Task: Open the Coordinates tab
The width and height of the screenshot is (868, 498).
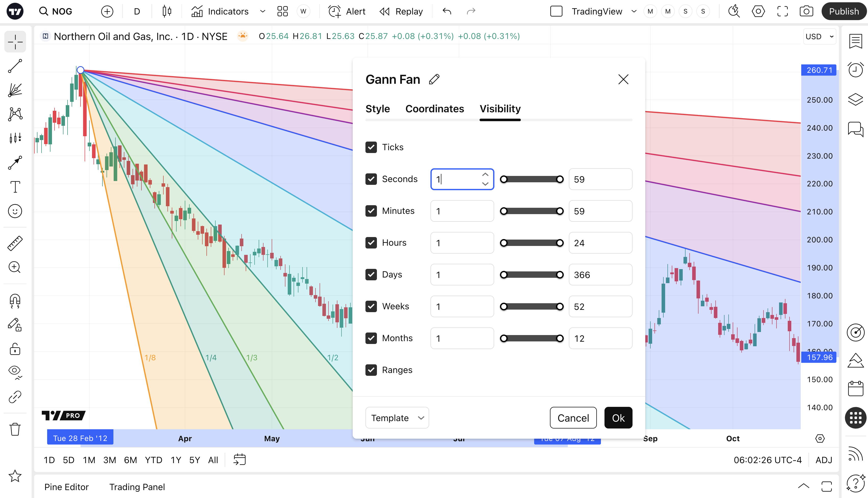Action: tap(434, 109)
